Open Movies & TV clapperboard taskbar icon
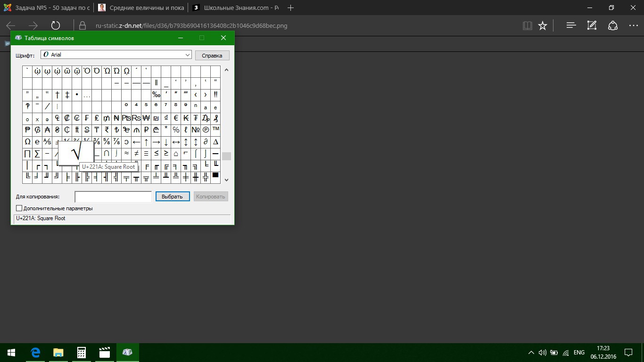 105,353
